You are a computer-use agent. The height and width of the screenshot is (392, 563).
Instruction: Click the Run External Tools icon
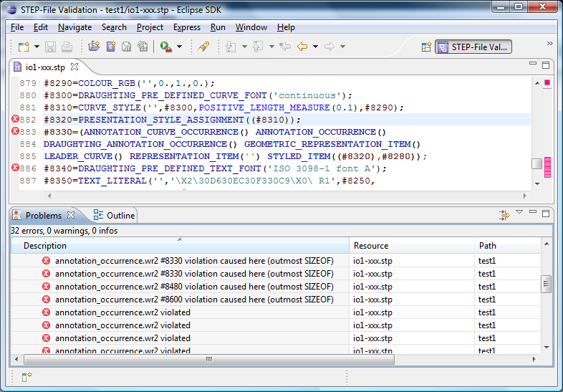[166, 47]
